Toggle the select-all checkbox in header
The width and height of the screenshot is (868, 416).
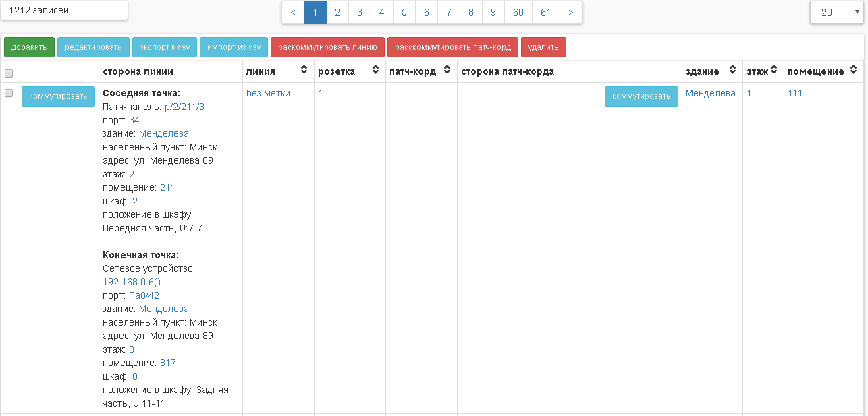pyautogui.click(x=9, y=73)
